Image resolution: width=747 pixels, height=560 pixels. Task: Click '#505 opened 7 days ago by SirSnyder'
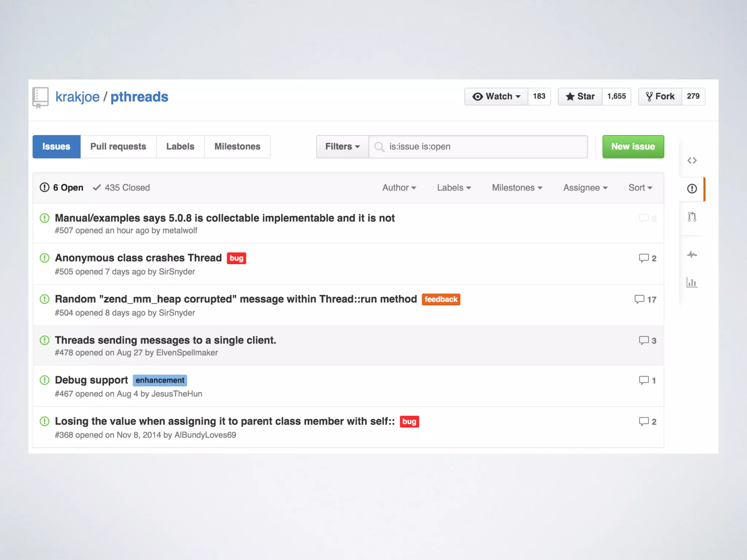pyautogui.click(x=125, y=272)
